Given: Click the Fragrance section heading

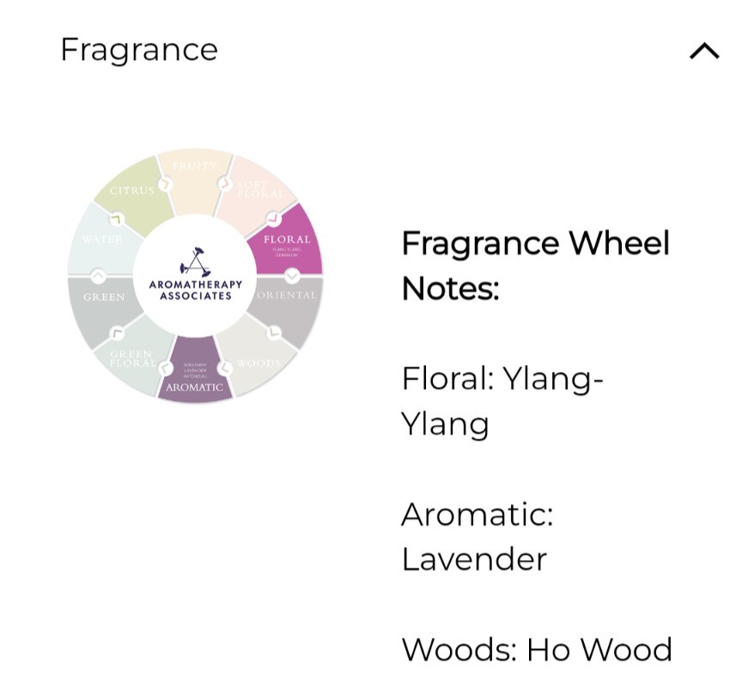Looking at the screenshot, I should 139,50.
